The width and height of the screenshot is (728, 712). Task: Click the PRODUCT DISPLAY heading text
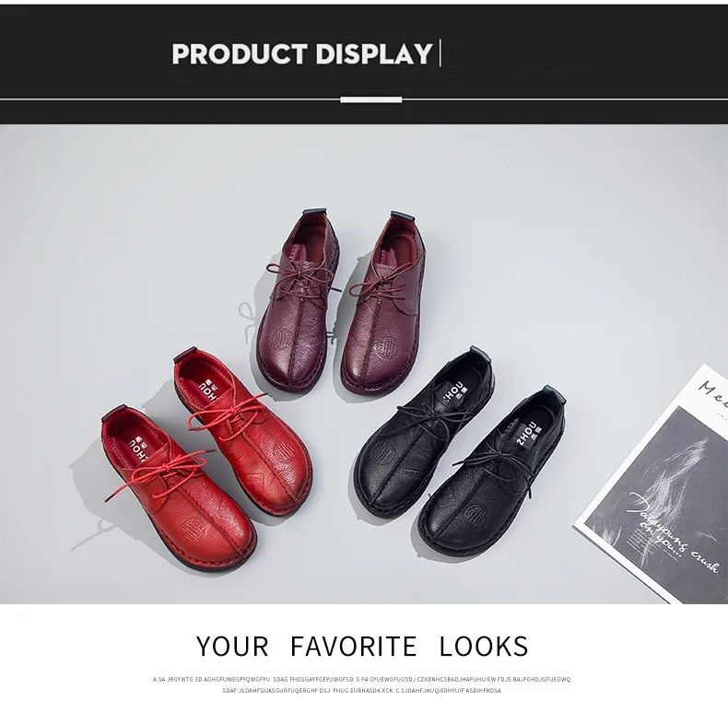(x=302, y=53)
